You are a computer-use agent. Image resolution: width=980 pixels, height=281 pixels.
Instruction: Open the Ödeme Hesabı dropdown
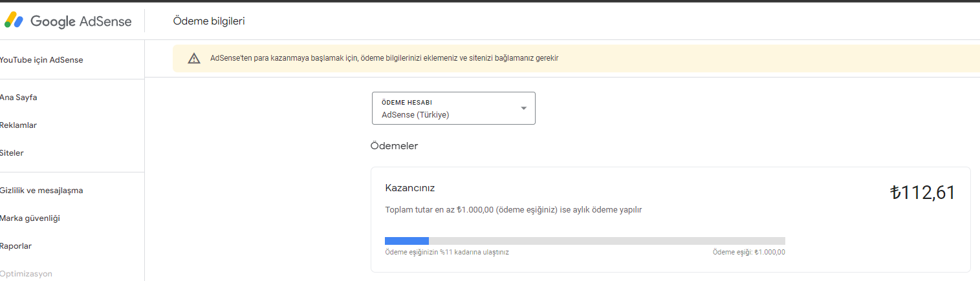coord(453,108)
